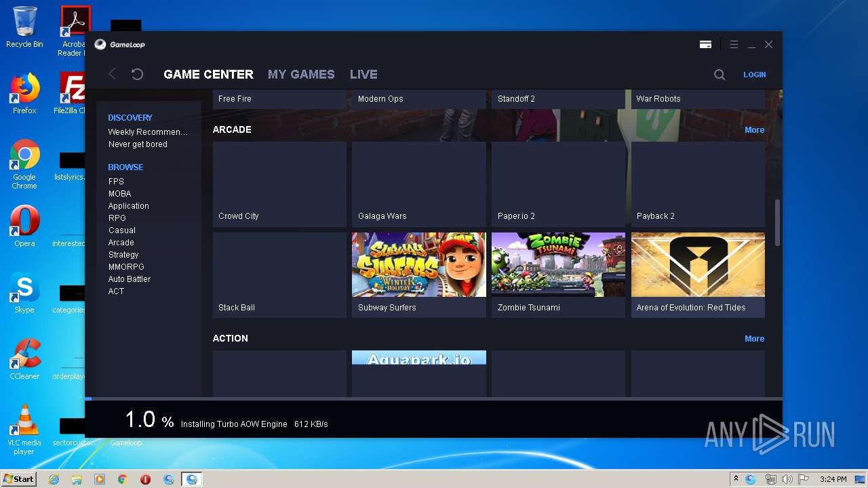This screenshot has height=488, width=868.
Task: Open Chrome from the taskbar
Action: (123, 479)
